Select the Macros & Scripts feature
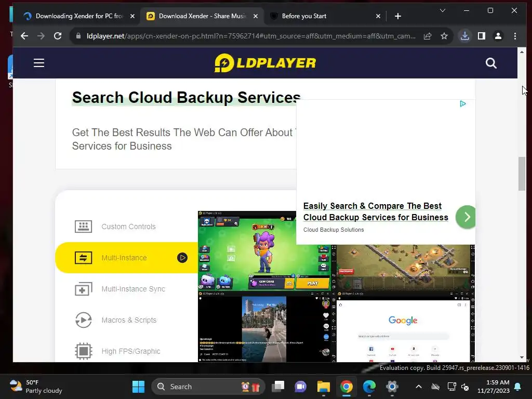Image resolution: width=532 pixels, height=399 pixels. 128,320
